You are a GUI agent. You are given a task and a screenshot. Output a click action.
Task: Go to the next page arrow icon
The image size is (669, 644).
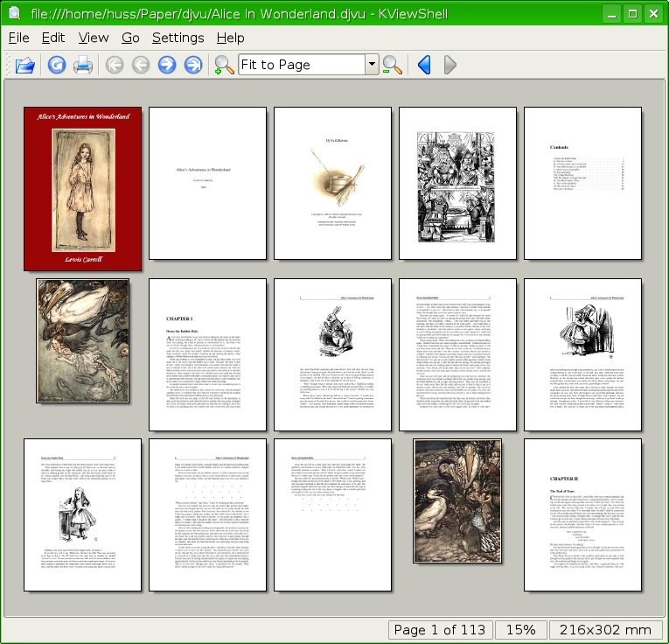pos(167,66)
